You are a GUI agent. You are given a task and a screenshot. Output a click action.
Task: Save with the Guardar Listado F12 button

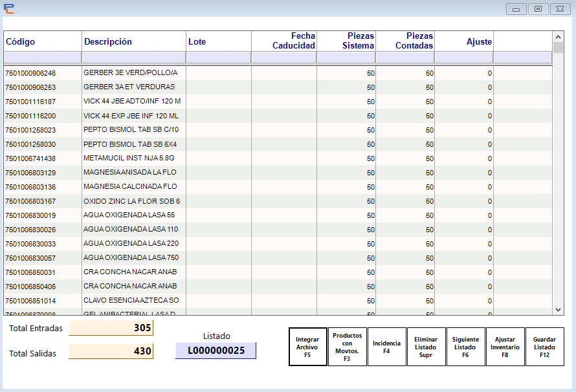(x=545, y=346)
